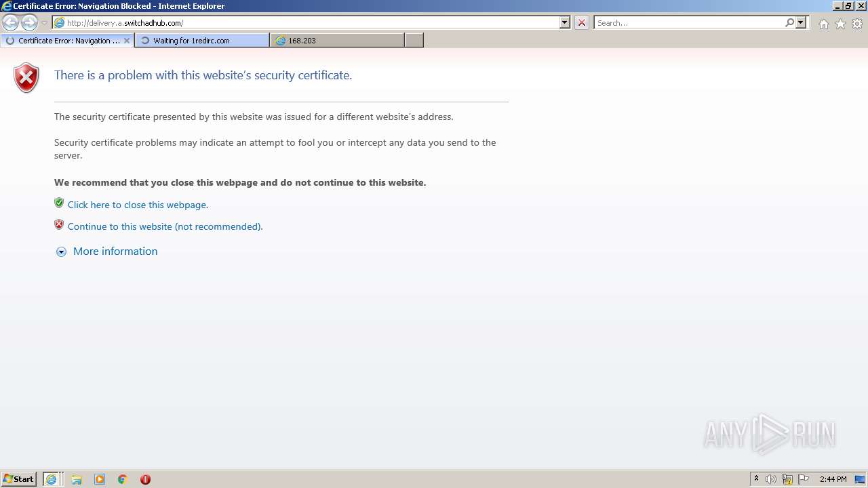Open Favorites star icon
Image resolution: width=868 pixels, height=488 pixels.
(840, 24)
